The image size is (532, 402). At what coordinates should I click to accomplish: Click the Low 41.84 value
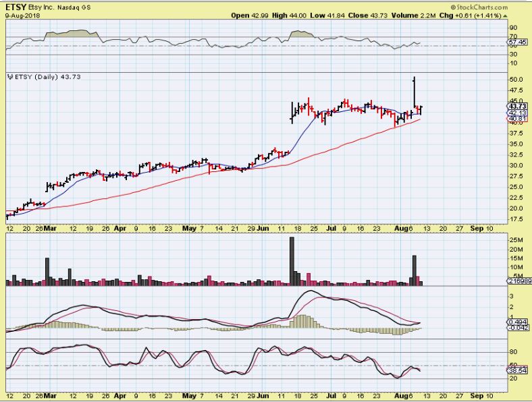(327, 16)
